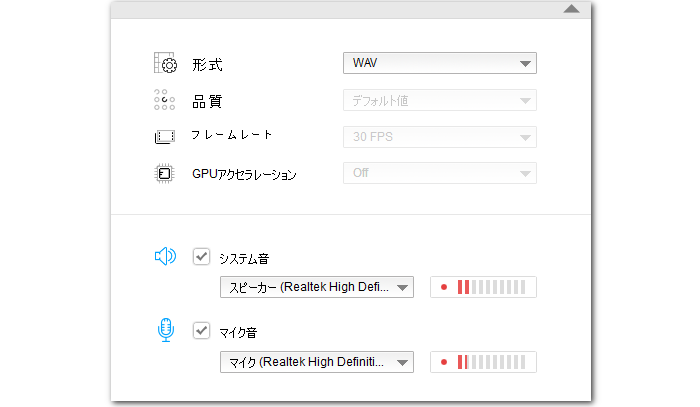Expand the マイク Realtek device dropdown
700x407 pixels.
pos(316,362)
